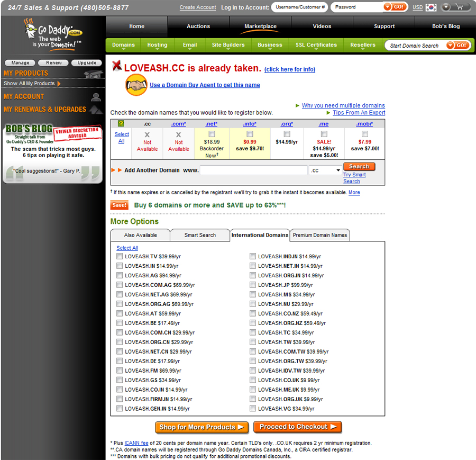The image size is (476, 460).
Task: Click the My Renewals & Upgrades icon
Action: pyautogui.click(x=96, y=110)
